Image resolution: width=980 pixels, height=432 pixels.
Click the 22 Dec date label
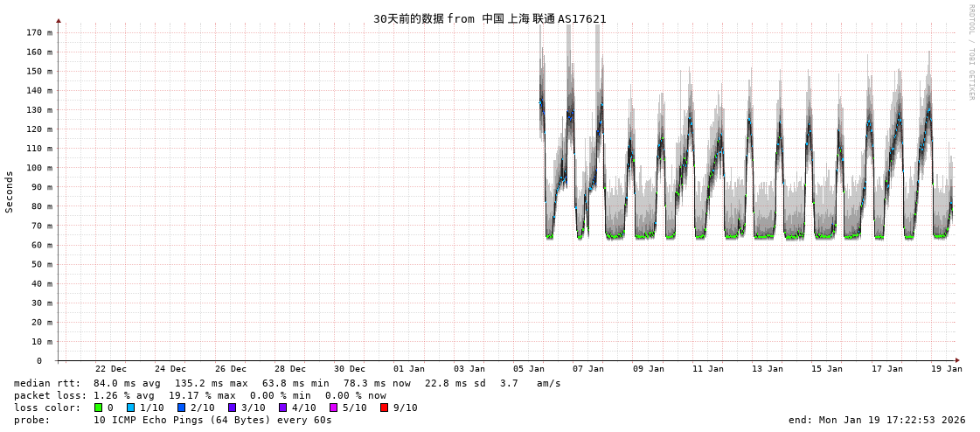click(x=110, y=369)
